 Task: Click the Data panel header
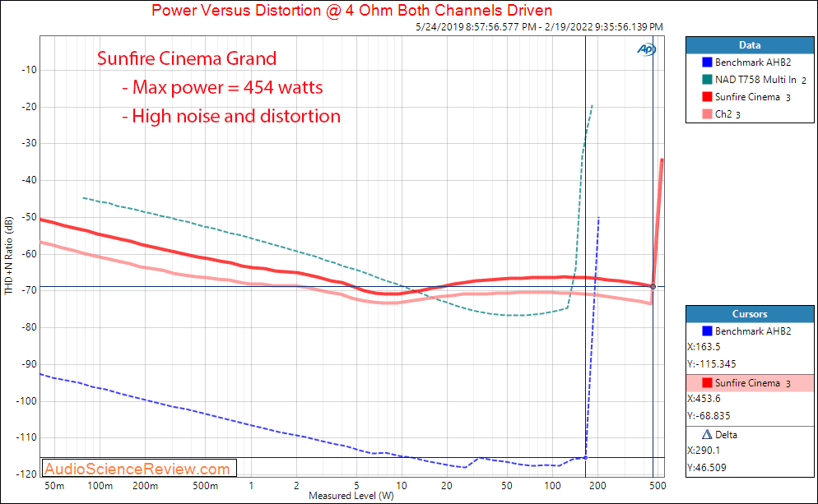[750, 45]
